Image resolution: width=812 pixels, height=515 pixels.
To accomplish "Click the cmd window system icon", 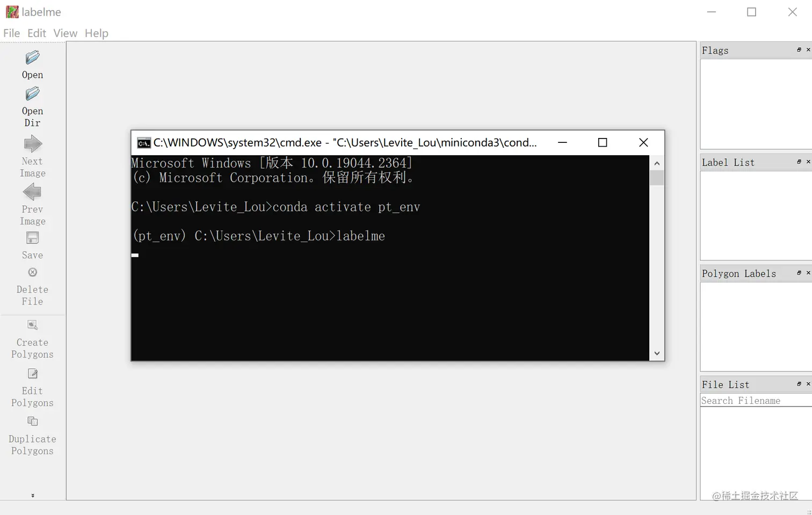I will pyautogui.click(x=144, y=143).
